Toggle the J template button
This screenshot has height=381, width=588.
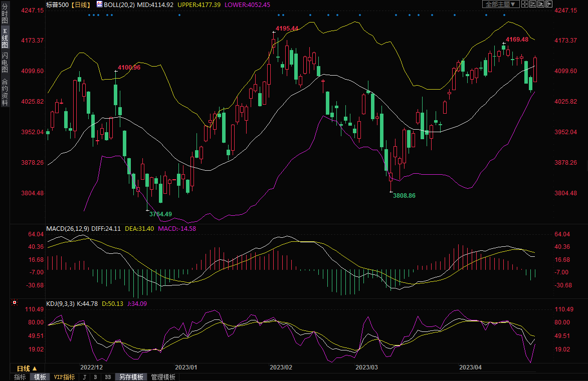85,377
